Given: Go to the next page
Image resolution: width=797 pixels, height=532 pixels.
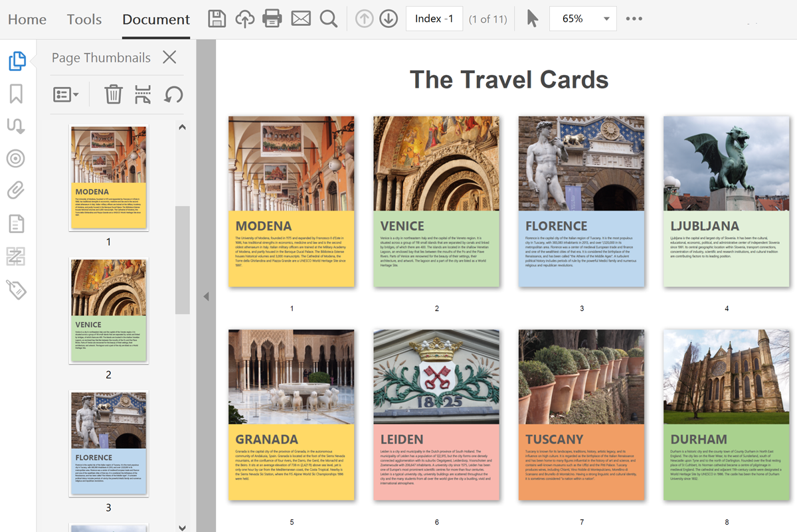Looking at the screenshot, I should click(x=390, y=19).
